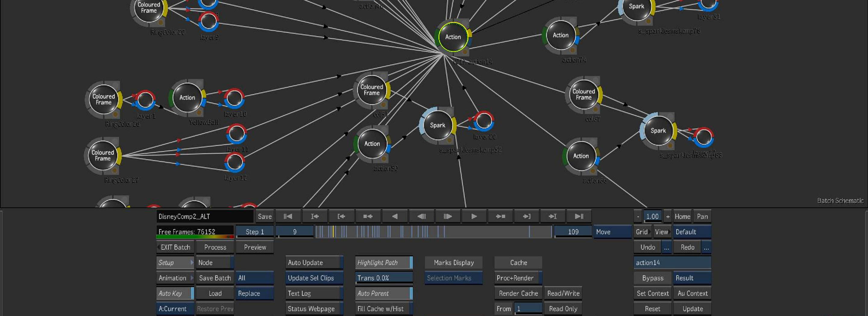Screen dimensions: 868x316
Task: Open the Default view layout dropdown
Action: click(x=692, y=232)
